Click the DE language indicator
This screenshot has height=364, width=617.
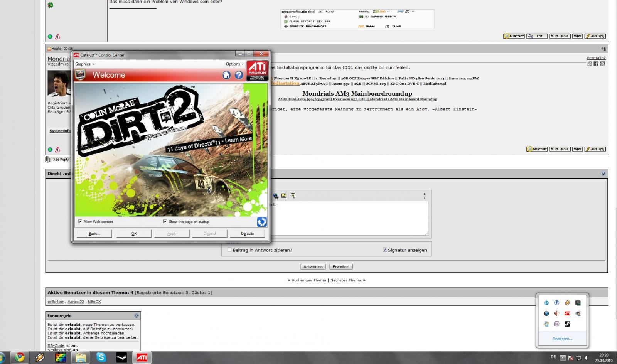(553, 357)
